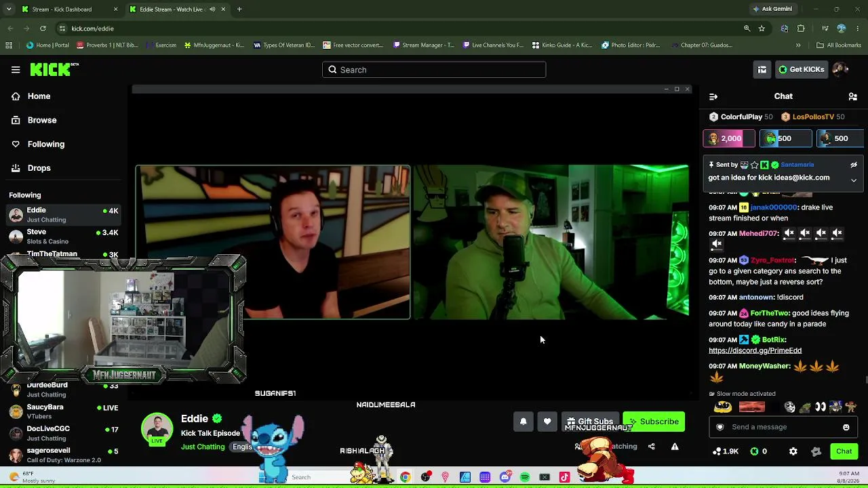Screen dimensions: 868x488
Task: Collapse chat using the arrow icon
Action: pyautogui.click(x=713, y=97)
